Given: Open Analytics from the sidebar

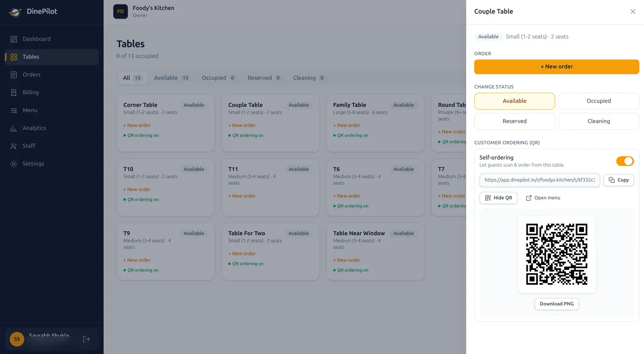Looking at the screenshot, I should pos(52,128).
